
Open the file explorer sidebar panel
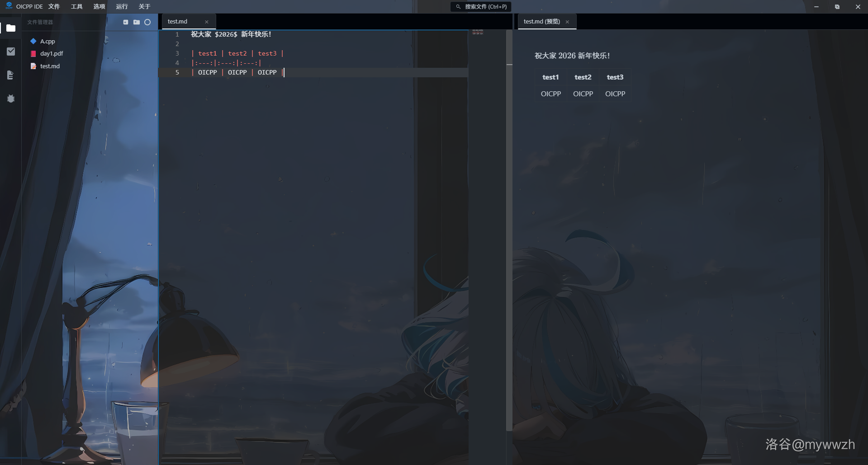11,28
